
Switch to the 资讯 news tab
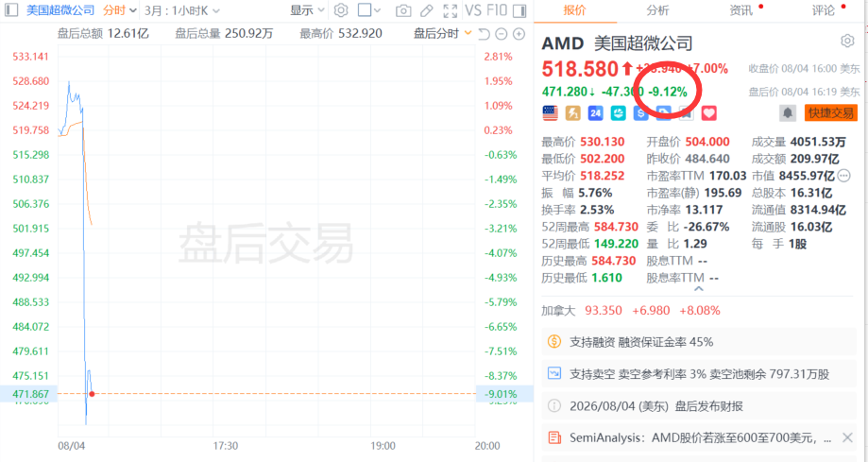click(x=740, y=10)
